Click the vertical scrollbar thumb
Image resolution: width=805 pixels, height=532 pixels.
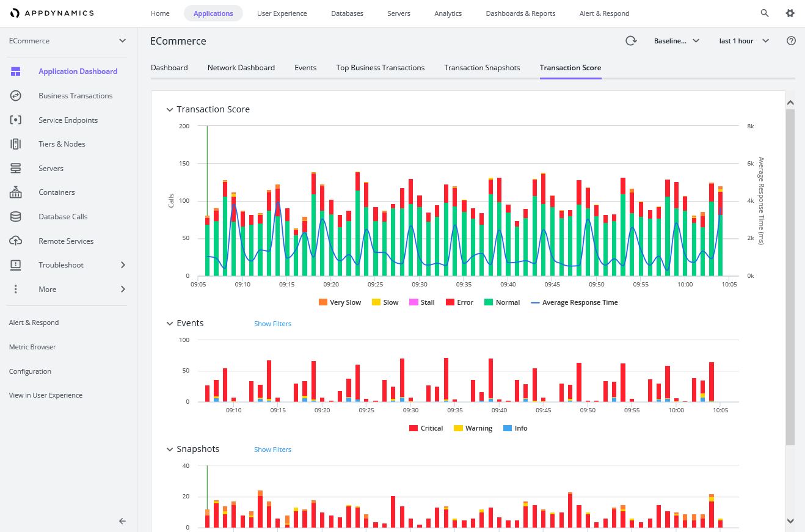(x=790, y=277)
